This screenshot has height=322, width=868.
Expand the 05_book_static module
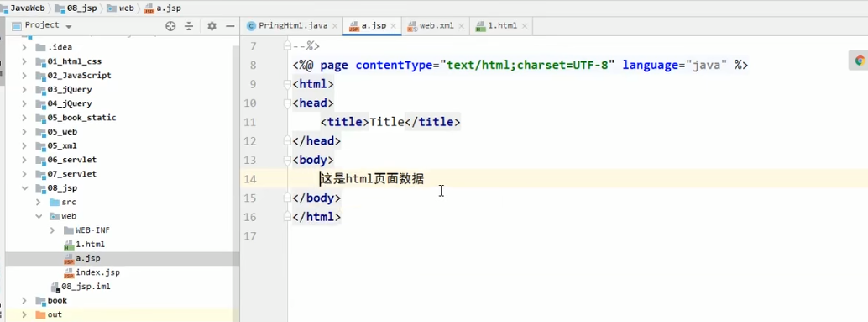(24, 118)
